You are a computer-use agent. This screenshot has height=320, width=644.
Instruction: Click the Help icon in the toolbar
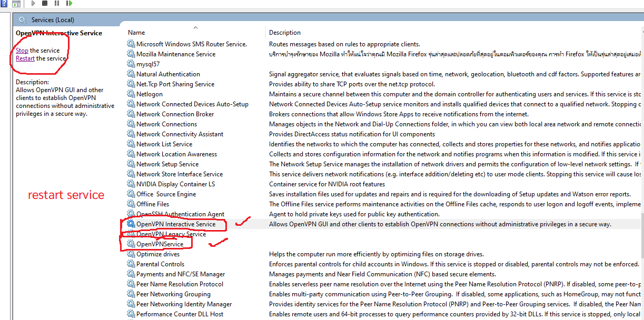coord(3,4)
